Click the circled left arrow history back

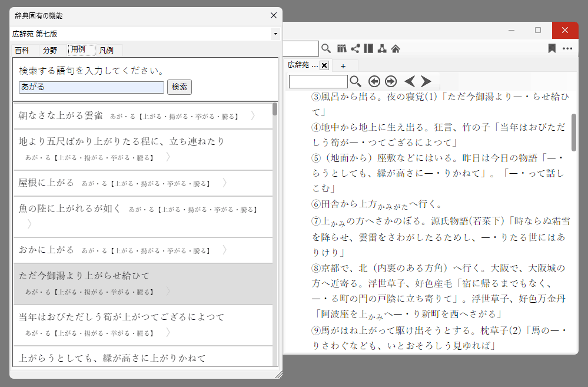pyautogui.click(x=374, y=81)
